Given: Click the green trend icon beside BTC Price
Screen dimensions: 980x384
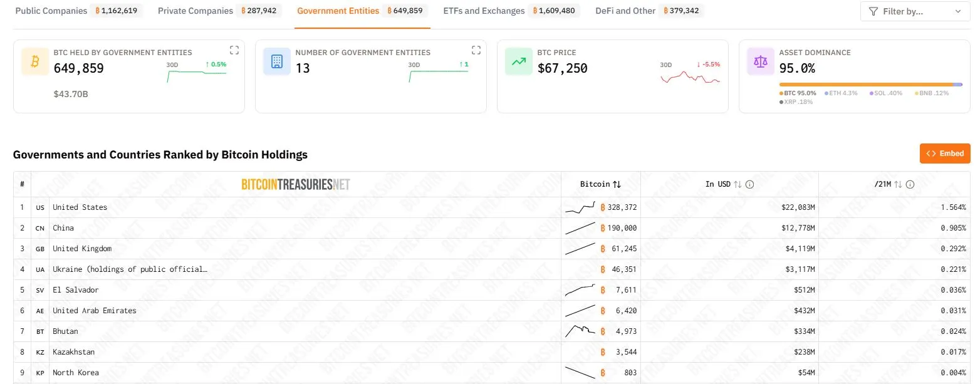Looking at the screenshot, I should click(518, 61).
